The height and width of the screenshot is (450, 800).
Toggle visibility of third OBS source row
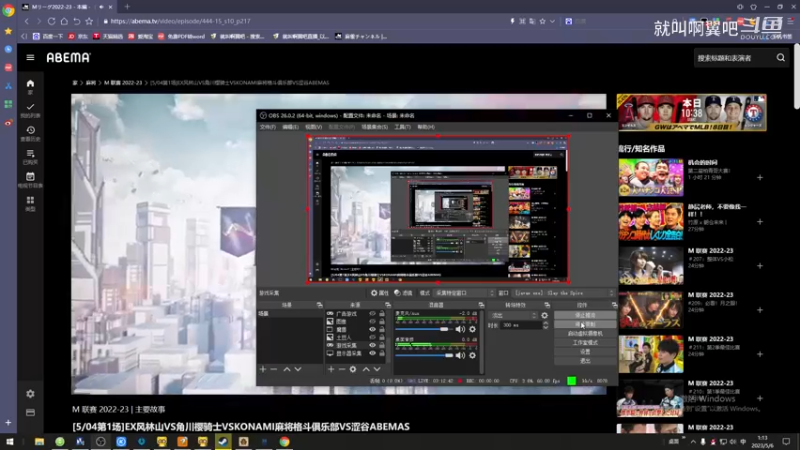(x=372, y=330)
